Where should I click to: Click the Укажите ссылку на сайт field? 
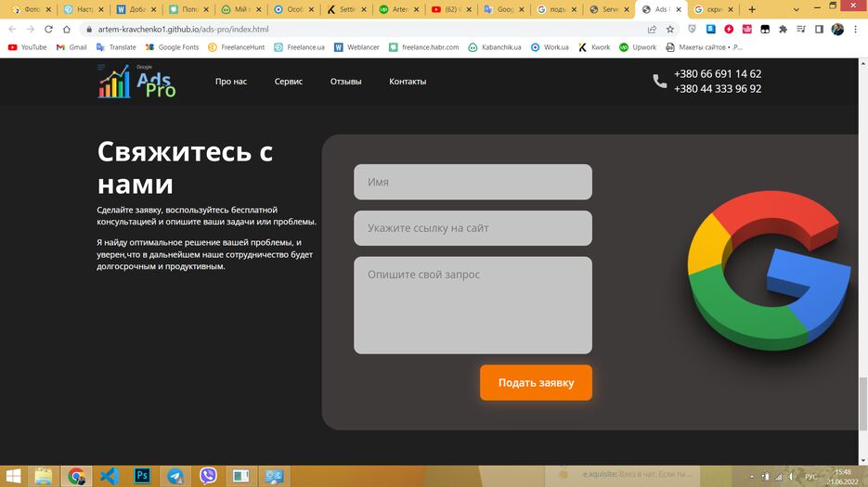[473, 228]
